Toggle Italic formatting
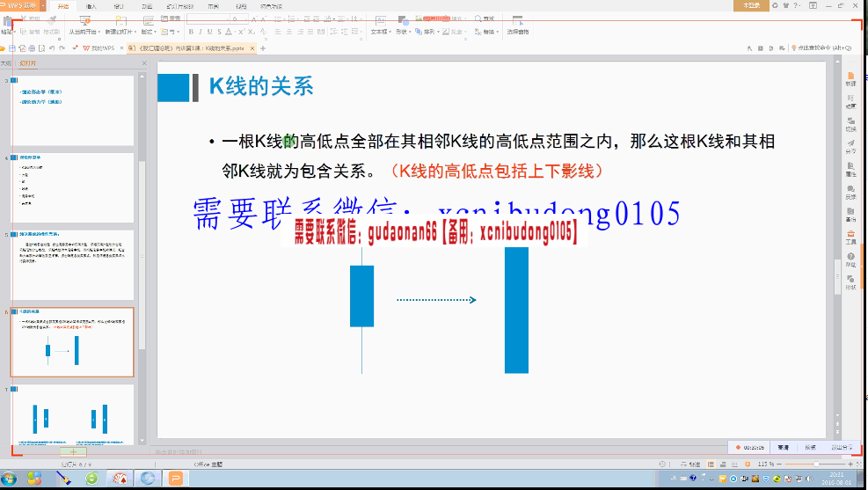Viewport: 868px width, 490px height. (x=201, y=33)
